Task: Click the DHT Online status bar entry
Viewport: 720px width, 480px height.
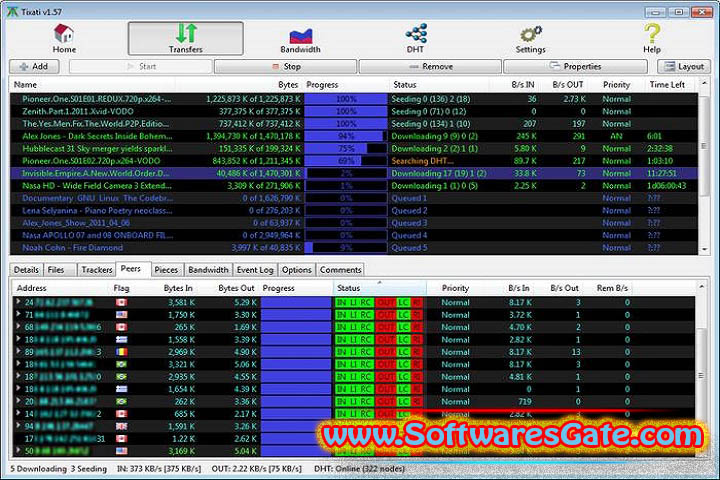Action: click(x=359, y=469)
